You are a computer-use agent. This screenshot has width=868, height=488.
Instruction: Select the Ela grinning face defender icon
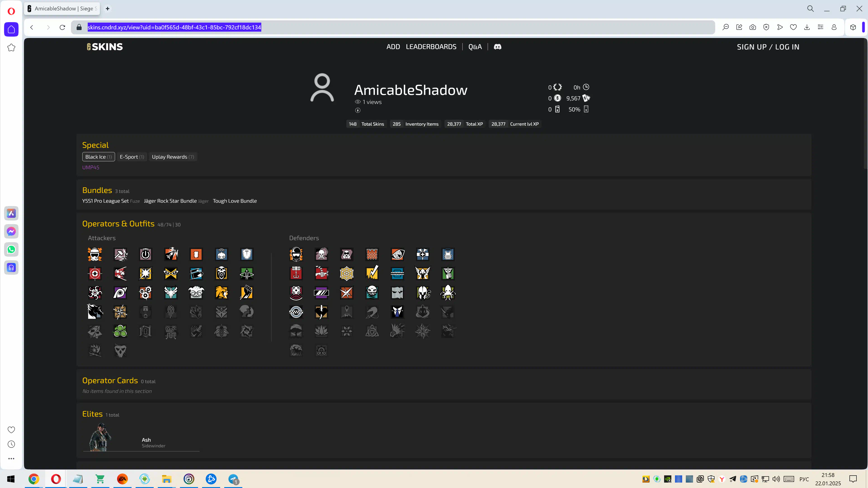coord(372,293)
